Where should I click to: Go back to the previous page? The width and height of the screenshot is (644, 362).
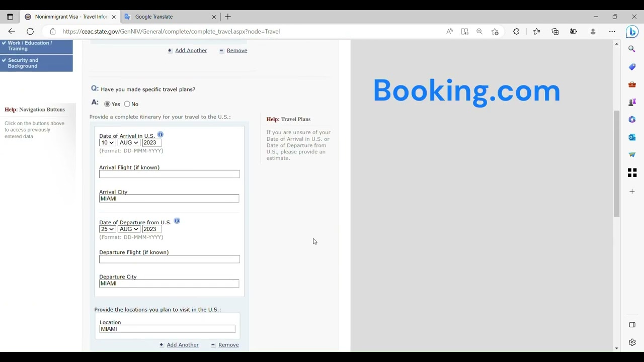click(x=12, y=31)
